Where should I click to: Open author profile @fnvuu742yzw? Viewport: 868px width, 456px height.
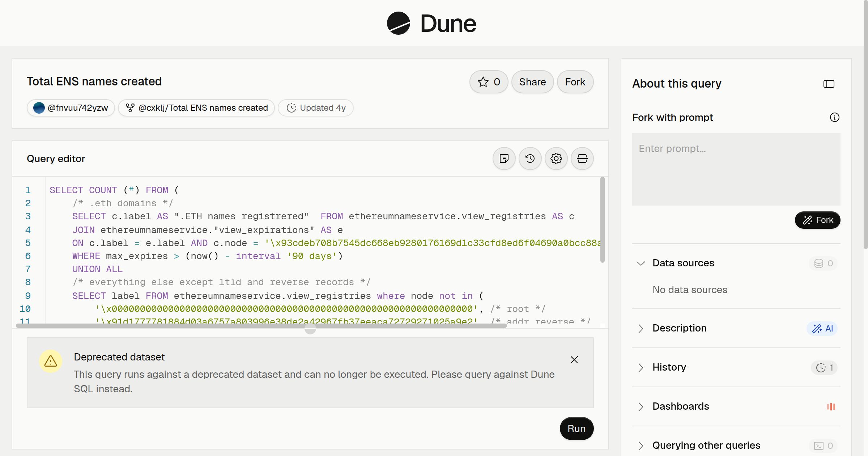pyautogui.click(x=71, y=108)
